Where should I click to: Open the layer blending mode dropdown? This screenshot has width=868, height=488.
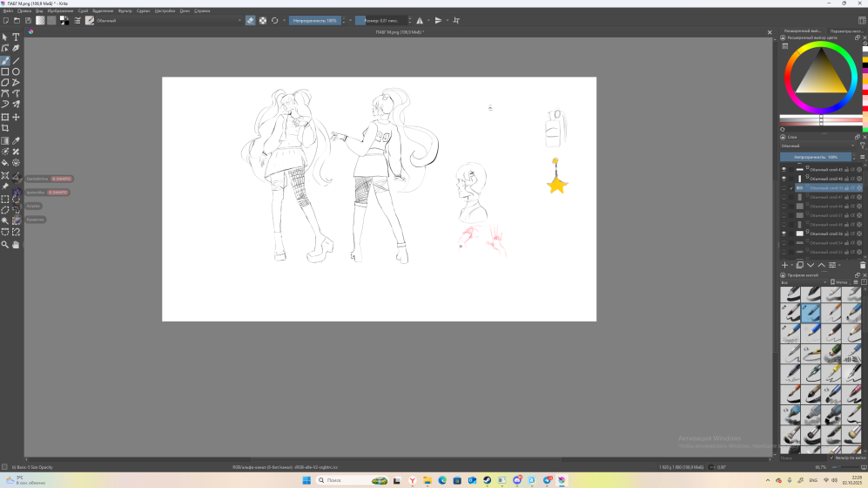click(x=817, y=146)
